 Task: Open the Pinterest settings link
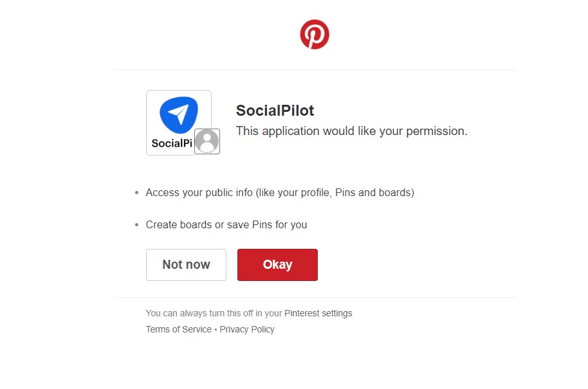[x=318, y=313]
